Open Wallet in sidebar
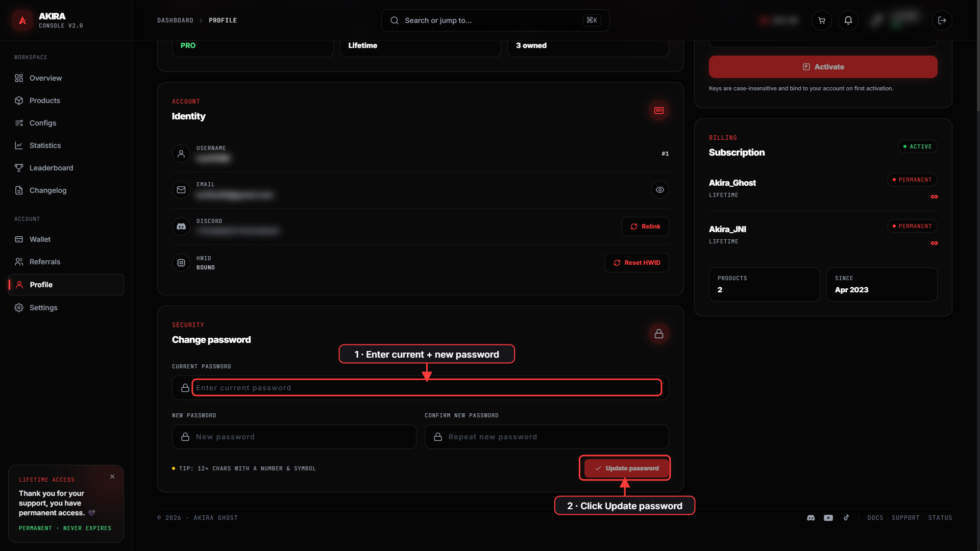 tap(66, 239)
